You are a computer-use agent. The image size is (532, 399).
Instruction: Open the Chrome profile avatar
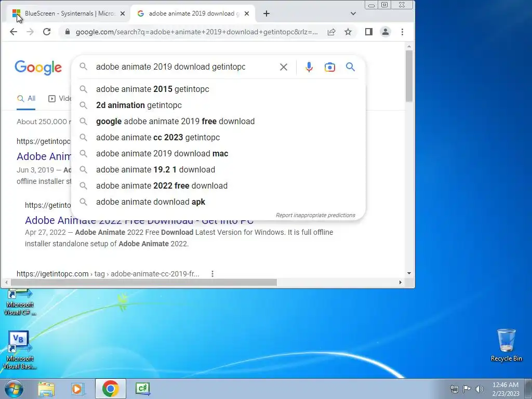tap(385, 32)
